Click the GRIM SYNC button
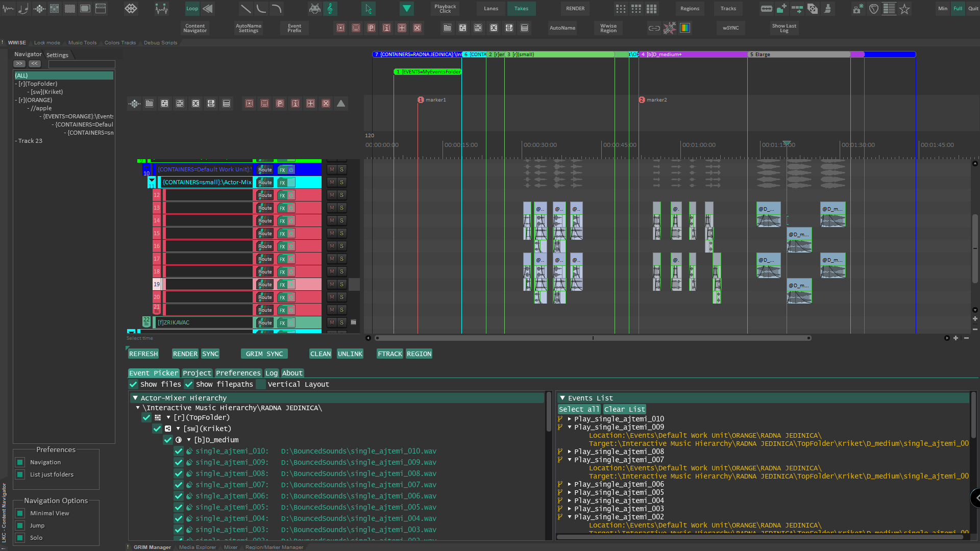Image resolution: width=980 pixels, height=551 pixels. coord(264,354)
